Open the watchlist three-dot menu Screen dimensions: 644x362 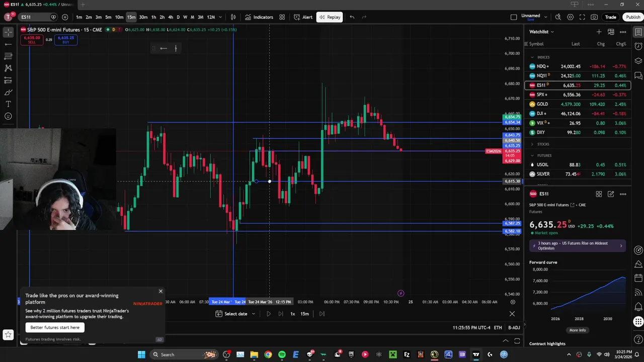coord(623,32)
